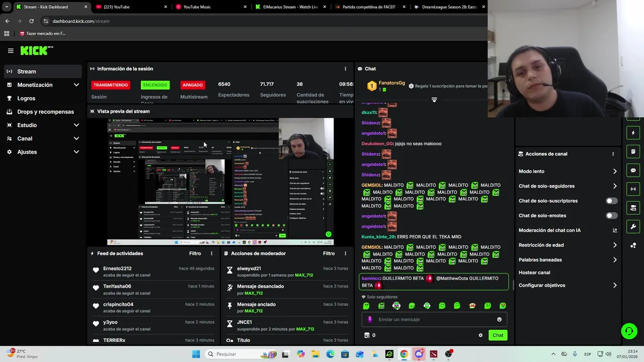Open Filtro in Acciones de moderador
Image resolution: width=644 pixels, height=362 pixels.
(329, 253)
